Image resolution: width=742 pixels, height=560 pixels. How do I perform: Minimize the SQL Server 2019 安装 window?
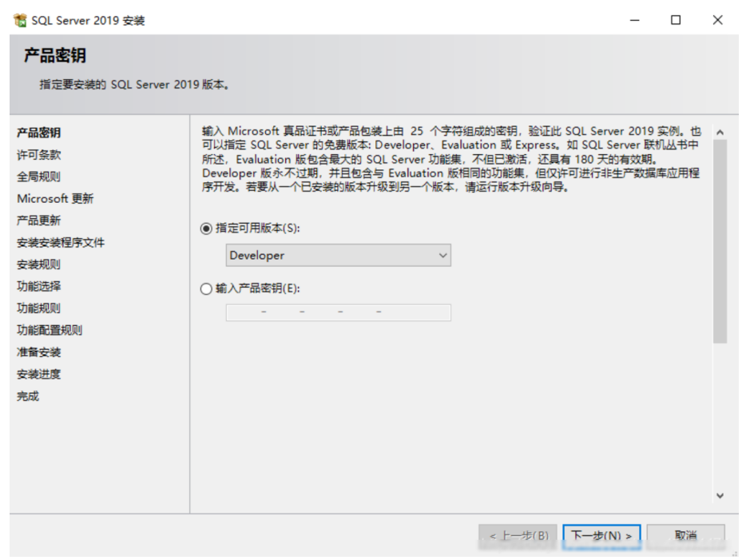point(635,20)
